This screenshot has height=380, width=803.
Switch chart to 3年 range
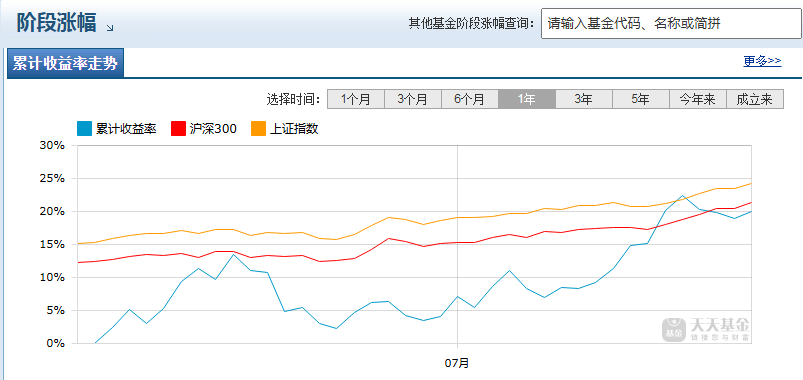pos(584,99)
